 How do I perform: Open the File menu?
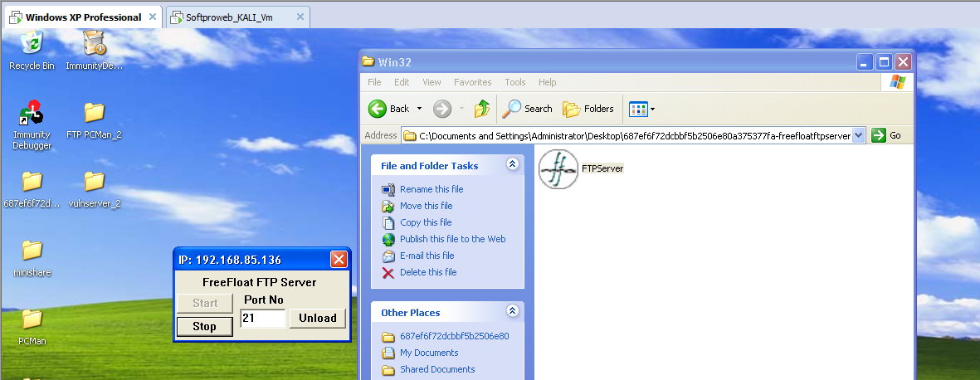[x=374, y=82]
